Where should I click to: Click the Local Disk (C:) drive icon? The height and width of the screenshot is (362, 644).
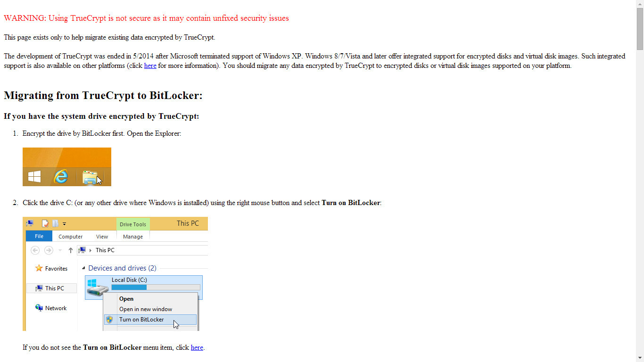point(98,287)
